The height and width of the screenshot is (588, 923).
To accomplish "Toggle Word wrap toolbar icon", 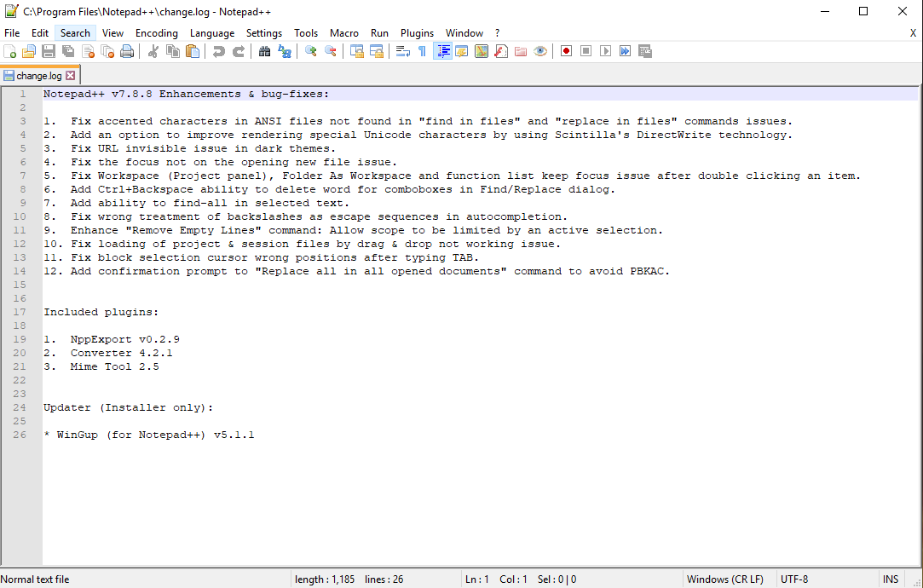I will point(402,51).
